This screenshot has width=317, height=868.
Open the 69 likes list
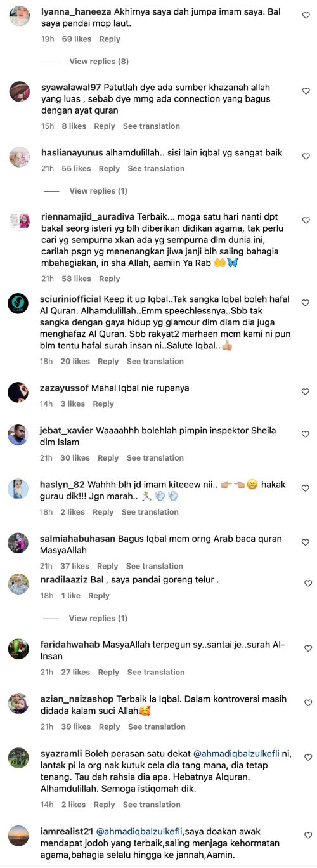pyautogui.click(x=77, y=39)
